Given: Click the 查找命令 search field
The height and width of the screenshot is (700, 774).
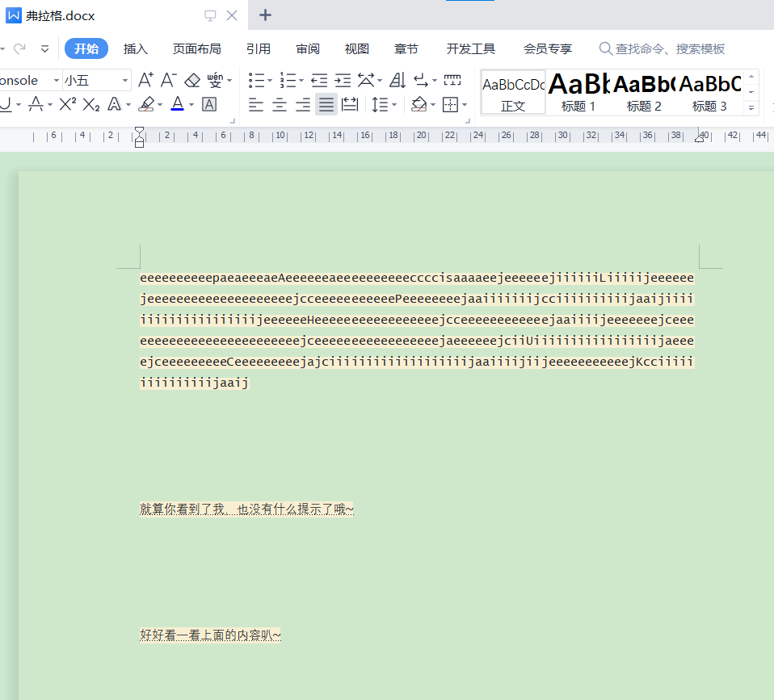Looking at the screenshot, I should pos(670,48).
